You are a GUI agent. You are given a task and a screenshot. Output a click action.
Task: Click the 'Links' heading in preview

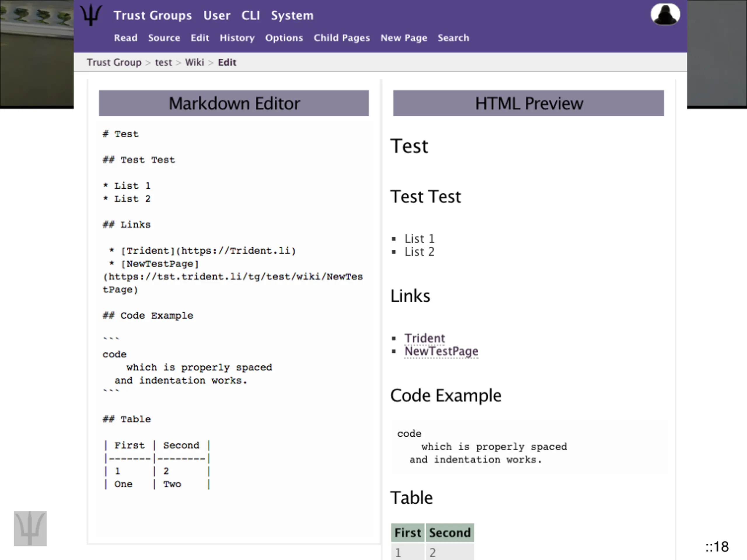pos(410,296)
